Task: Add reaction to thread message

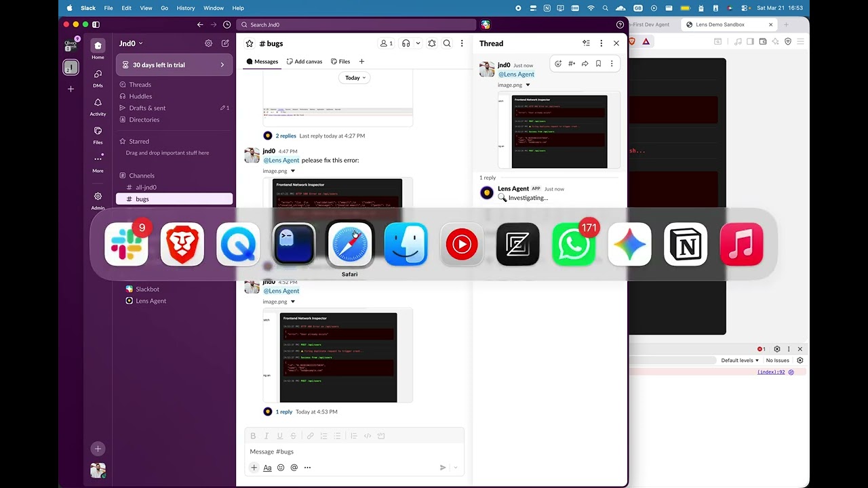Action: pyautogui.click(x=558, y=64)
